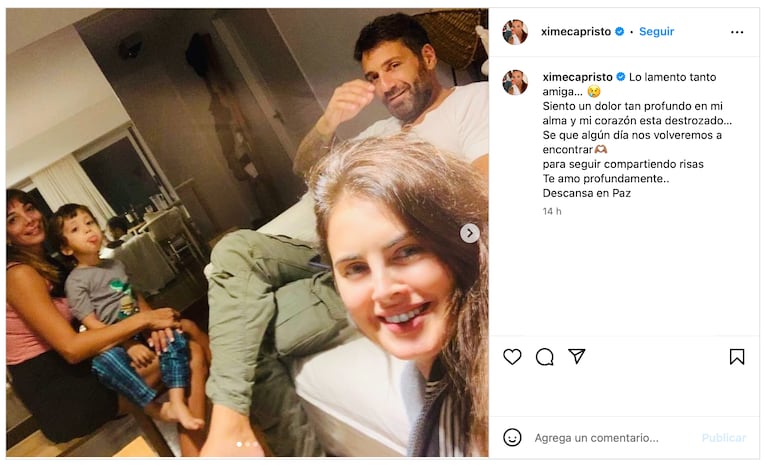Click the verified badge beside the header username
The width and height of the screenshot is (767, 468).
coord(620,32)
